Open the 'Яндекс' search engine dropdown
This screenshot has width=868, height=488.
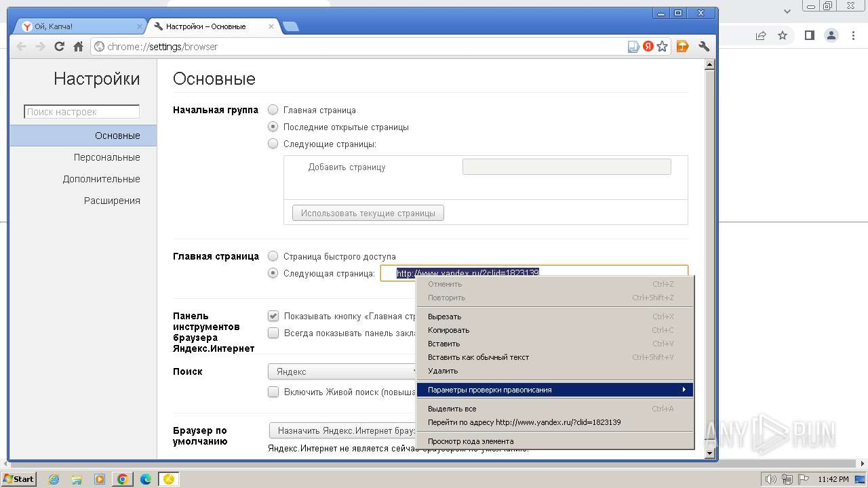pyautogui.click(x=342, y=371)
